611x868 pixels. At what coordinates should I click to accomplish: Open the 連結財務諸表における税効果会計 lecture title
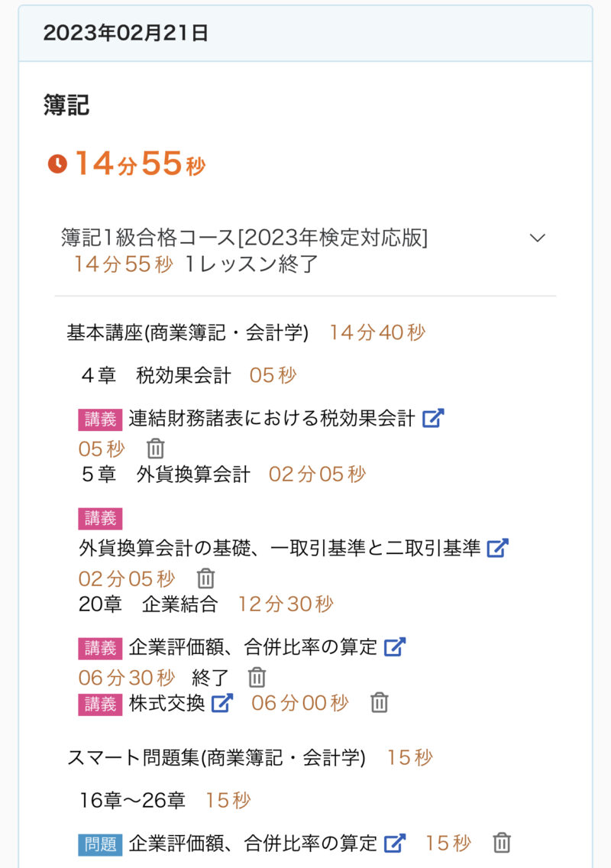pos(272,418)
